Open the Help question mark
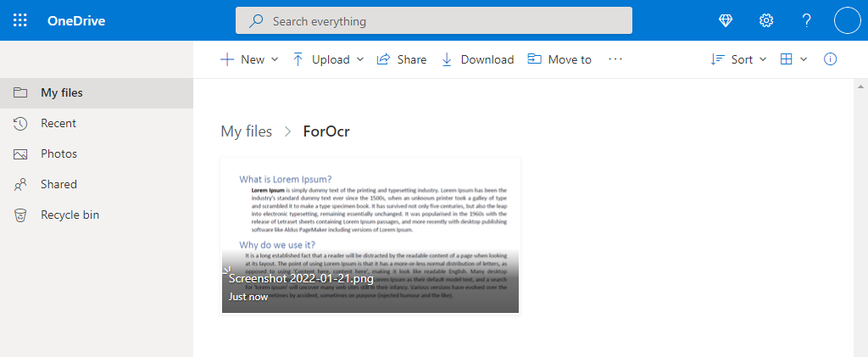868x357 pixels. (x=807, y=21)
